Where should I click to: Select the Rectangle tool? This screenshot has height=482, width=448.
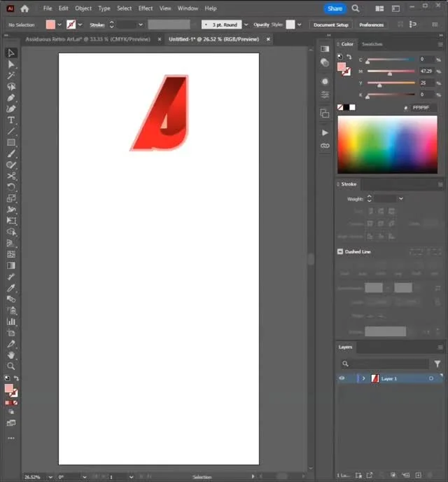tap(11, 142)
